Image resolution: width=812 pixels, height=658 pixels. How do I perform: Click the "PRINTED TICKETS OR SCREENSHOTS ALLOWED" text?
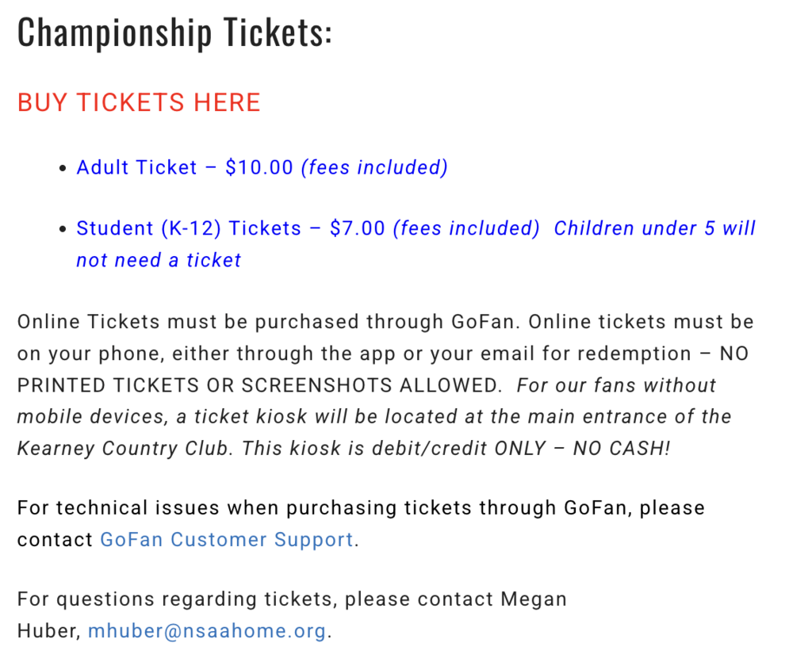259,385
